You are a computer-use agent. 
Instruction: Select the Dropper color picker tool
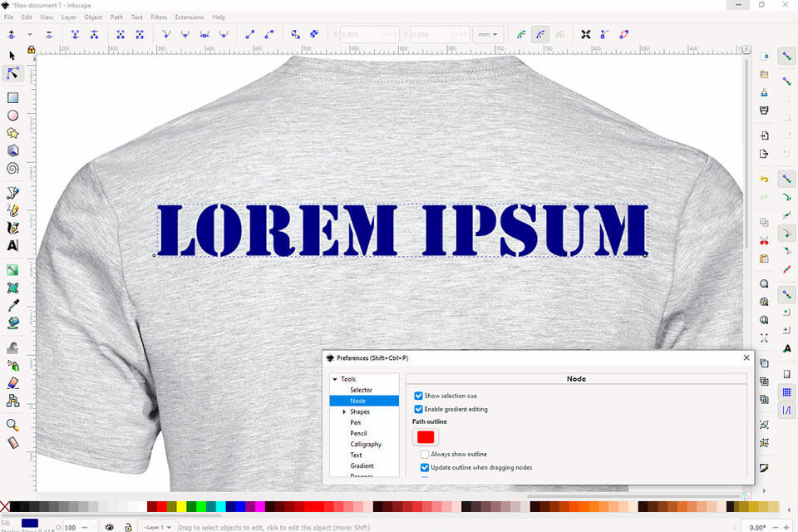coord(12,305)
